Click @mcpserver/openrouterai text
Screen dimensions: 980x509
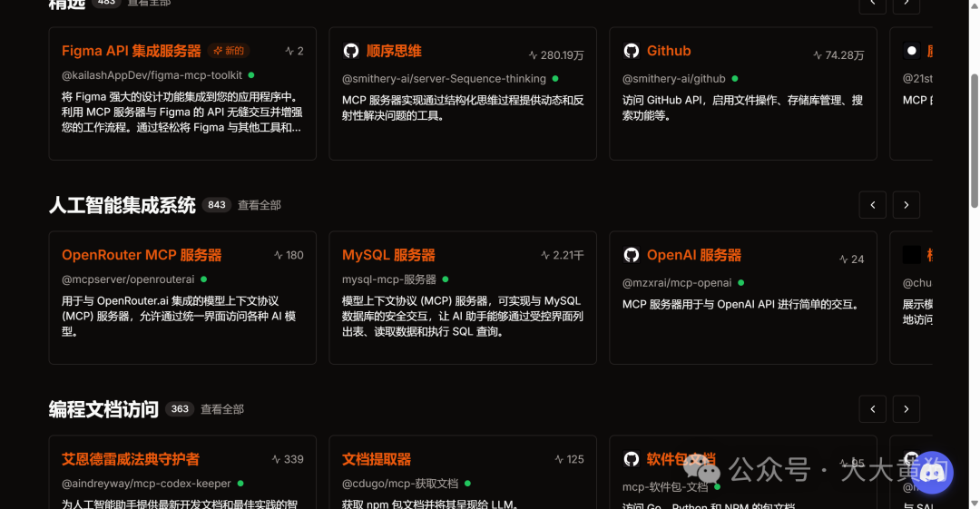pos(128,279)
